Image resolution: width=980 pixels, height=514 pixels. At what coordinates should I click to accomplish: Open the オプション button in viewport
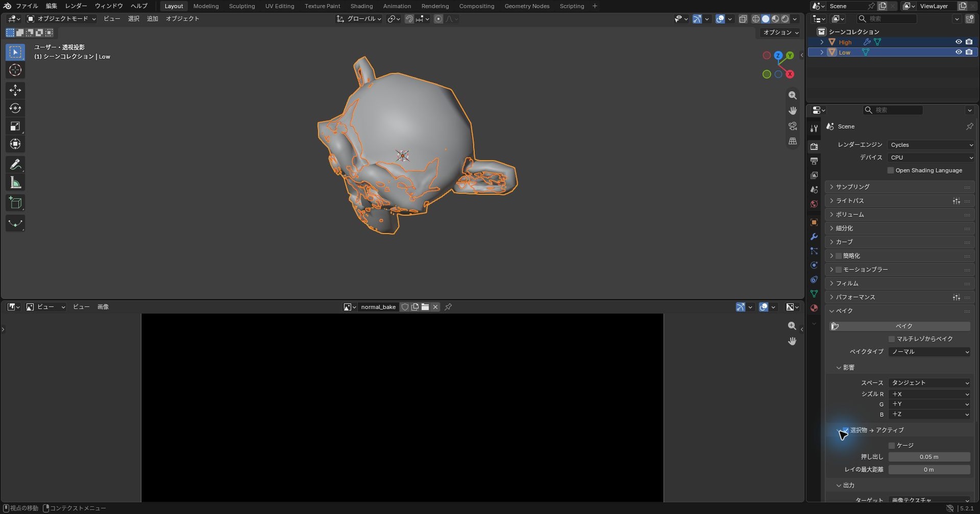[x=780, y=33]
